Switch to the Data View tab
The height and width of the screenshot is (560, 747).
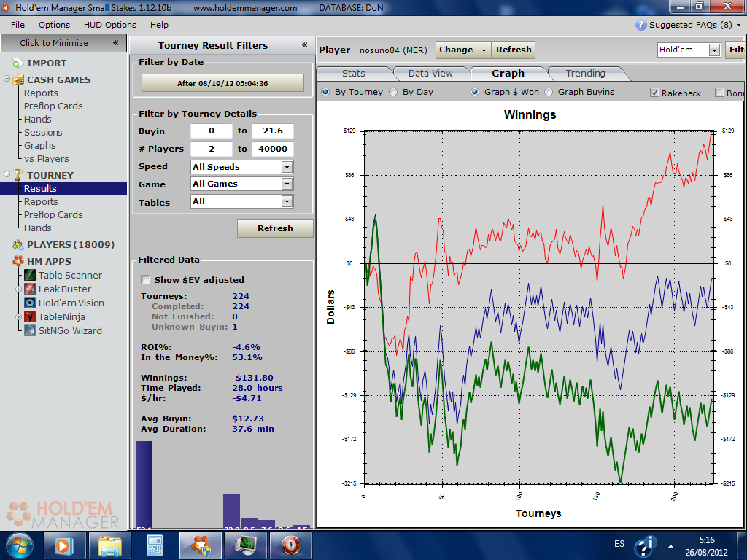(x=430, y=74)
